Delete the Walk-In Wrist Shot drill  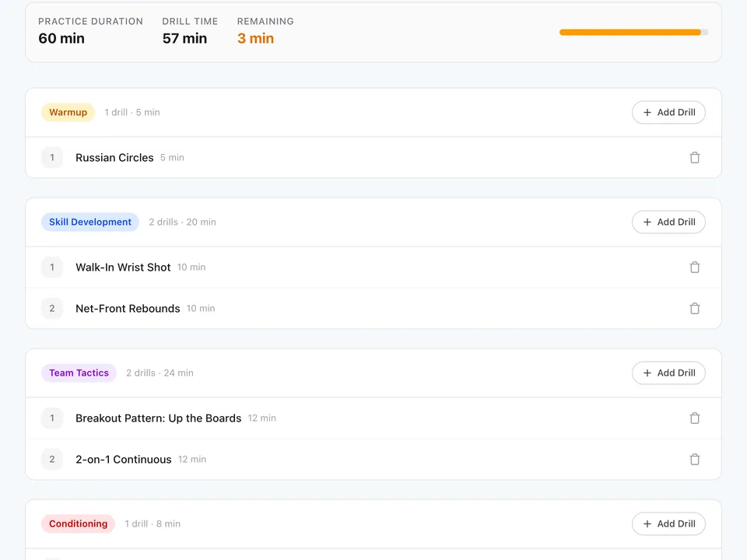[x=695, y=267]
